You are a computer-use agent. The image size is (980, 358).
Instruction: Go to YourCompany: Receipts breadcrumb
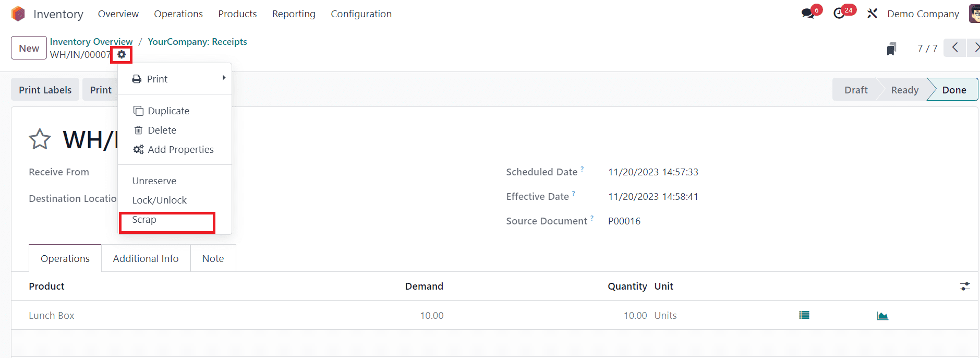197,42
